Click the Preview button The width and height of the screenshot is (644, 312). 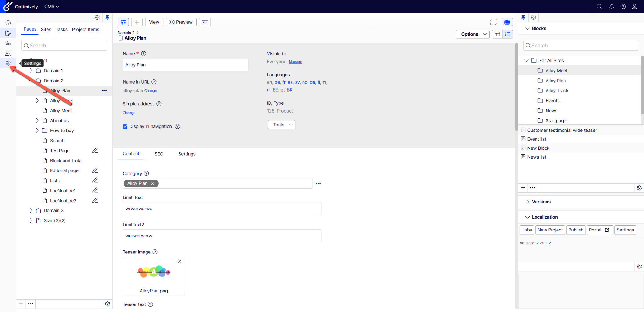pyautogui.click(x=181, y=22)
